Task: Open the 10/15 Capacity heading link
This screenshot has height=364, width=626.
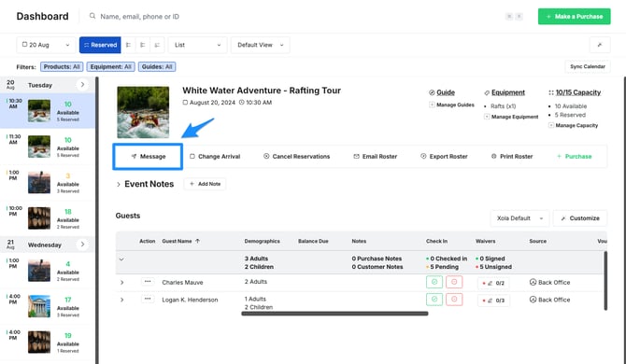Action: pyautogui.click(x=578, y=92)
